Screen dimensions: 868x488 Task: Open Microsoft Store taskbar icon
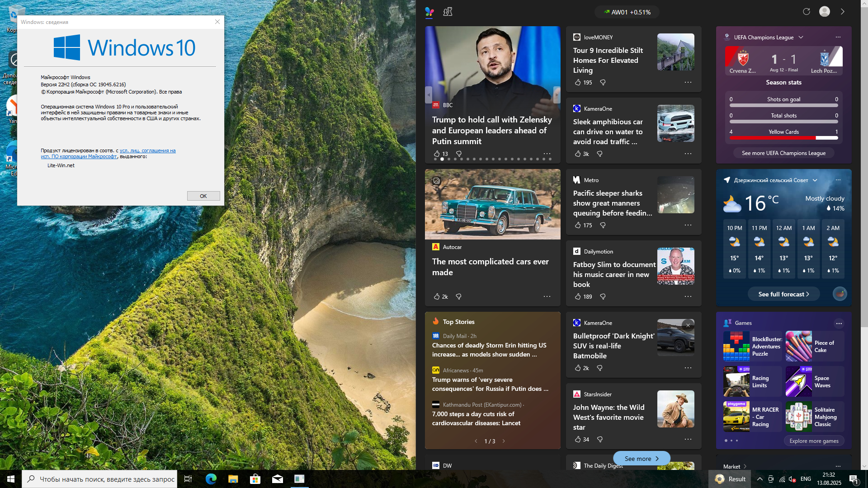coord(255,479)
